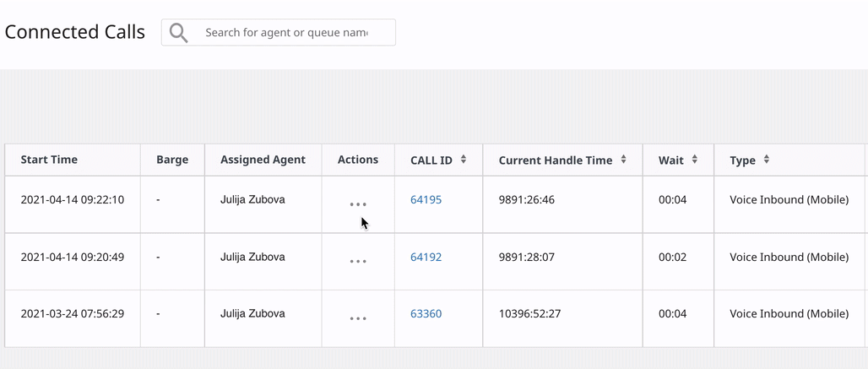Select the 2021-03-24 07:56:29 call row
Image resolution: width=868 pixels, height=369 pixels.
tap(73, 313)
